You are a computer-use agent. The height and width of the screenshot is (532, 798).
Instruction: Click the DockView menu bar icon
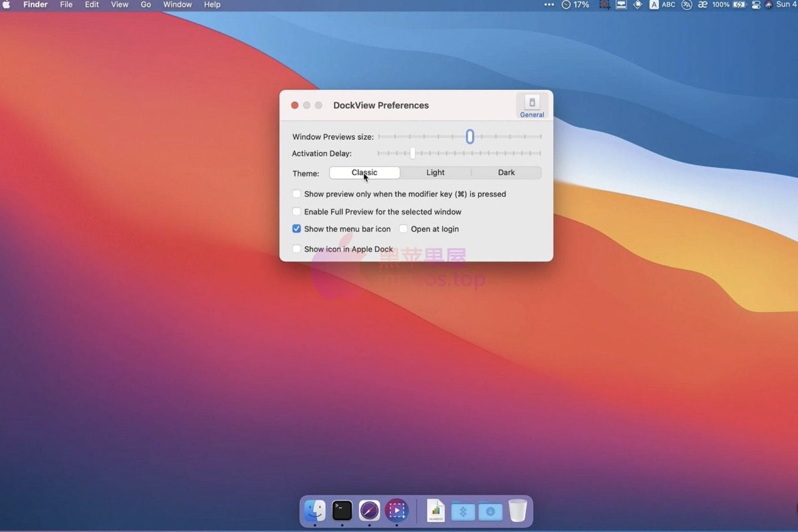(621, 5)
